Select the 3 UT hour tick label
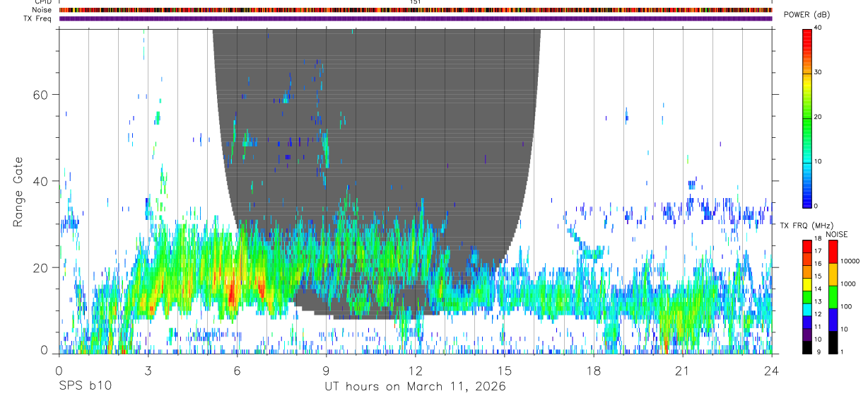 pyautogui.click(x=148, y=370)
